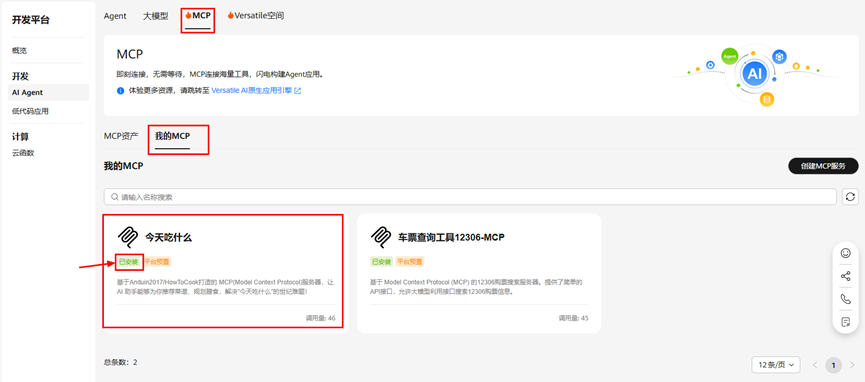This screenshot has width=865, height=382.
Task: Click the refresh icon next to search
Action: click(850, 197)
